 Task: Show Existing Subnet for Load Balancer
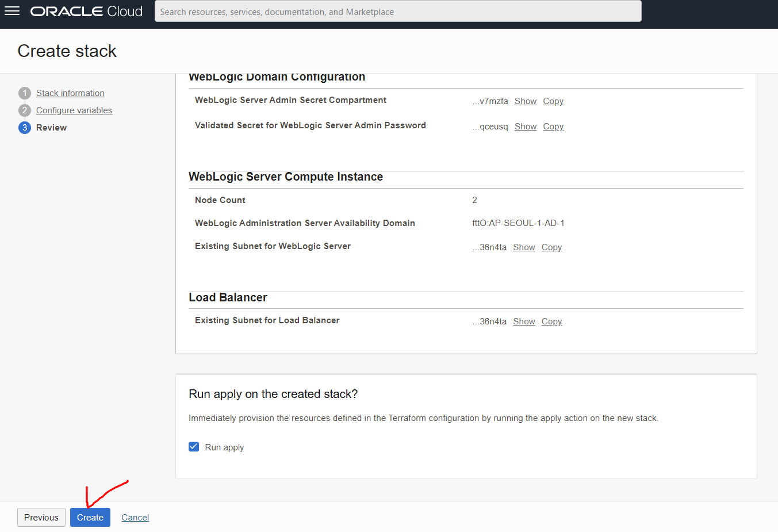[x=524, y=322]
